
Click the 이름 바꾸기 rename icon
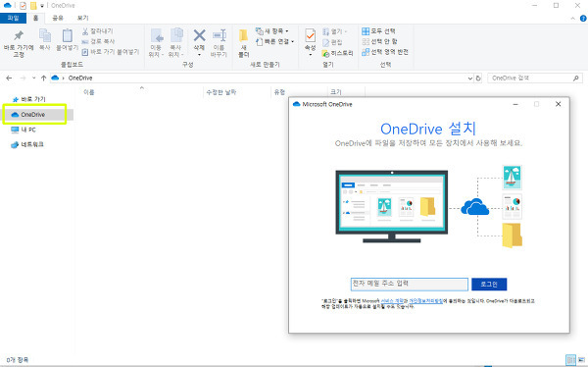(219, 35)
